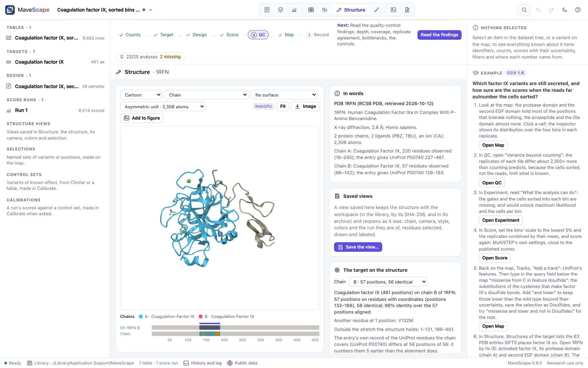
Task: Open the Target workflow step
Action: pyautogui.click(x=163, y=35)
